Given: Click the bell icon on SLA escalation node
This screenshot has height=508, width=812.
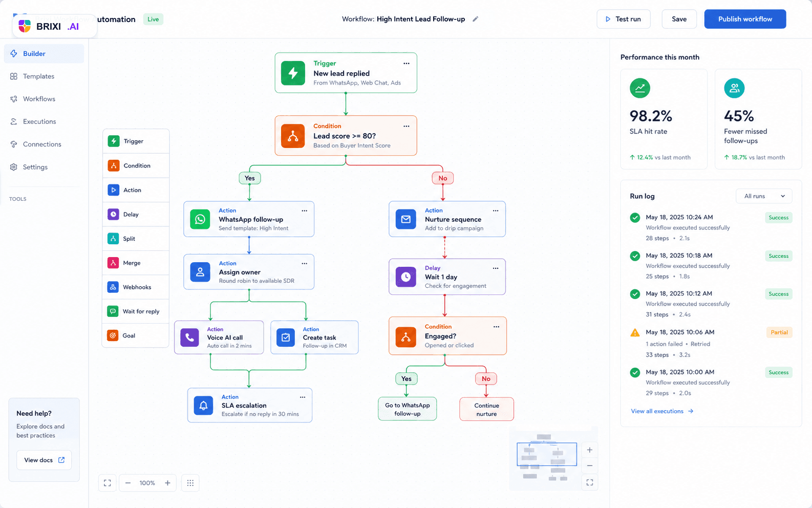Looking at the screenshot, I should [x=203, y=406].
